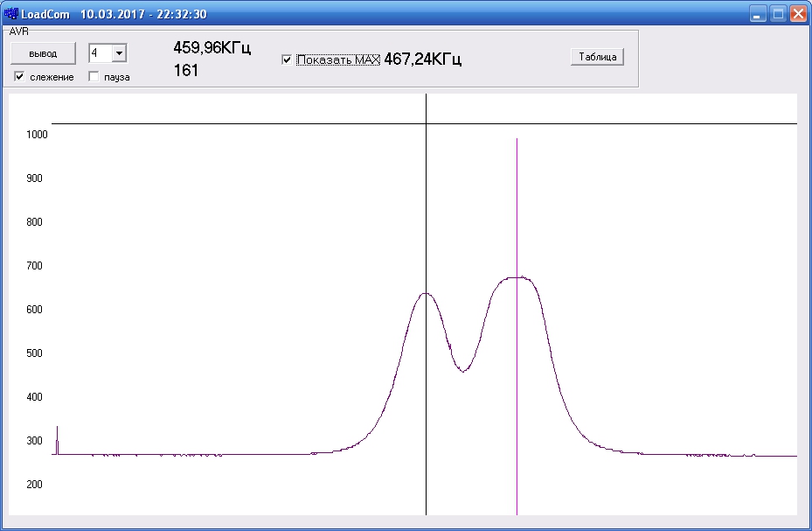Click the 1000 label on the Y axis
The width and height of the screenshot is (812, 531).
[37, 135]
